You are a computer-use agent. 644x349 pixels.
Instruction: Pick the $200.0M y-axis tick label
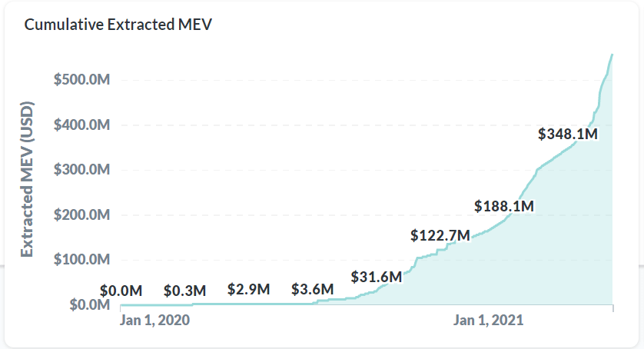[82, 215]
